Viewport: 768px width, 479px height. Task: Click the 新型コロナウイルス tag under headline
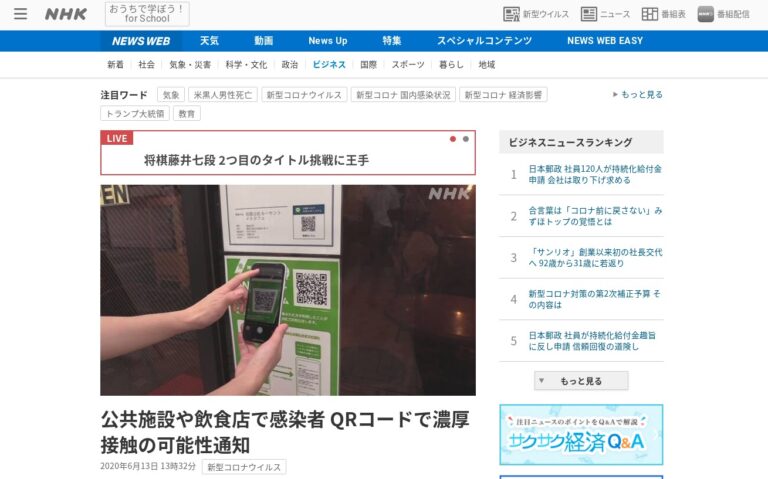coord(244,467)
